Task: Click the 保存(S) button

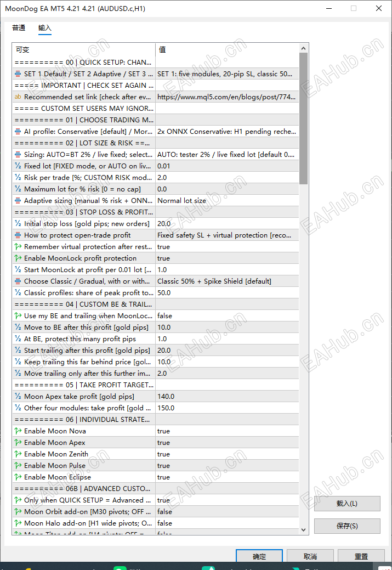Action: (x=347, y=526)
